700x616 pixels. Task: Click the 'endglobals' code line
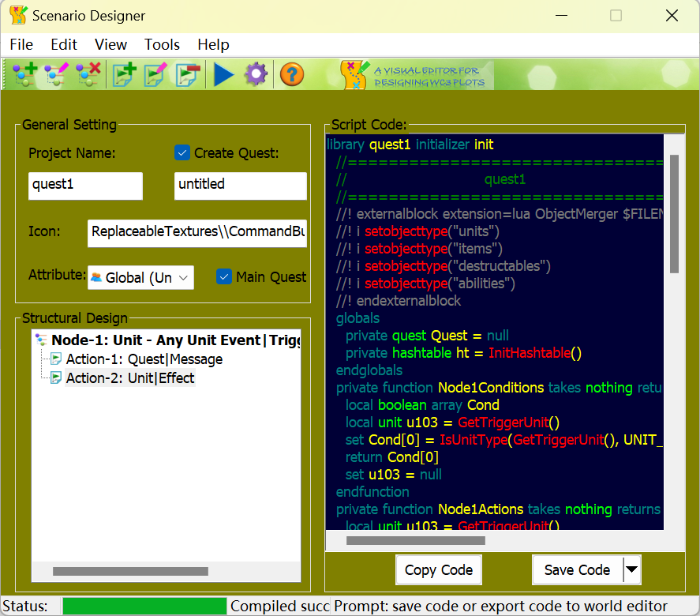369,370
